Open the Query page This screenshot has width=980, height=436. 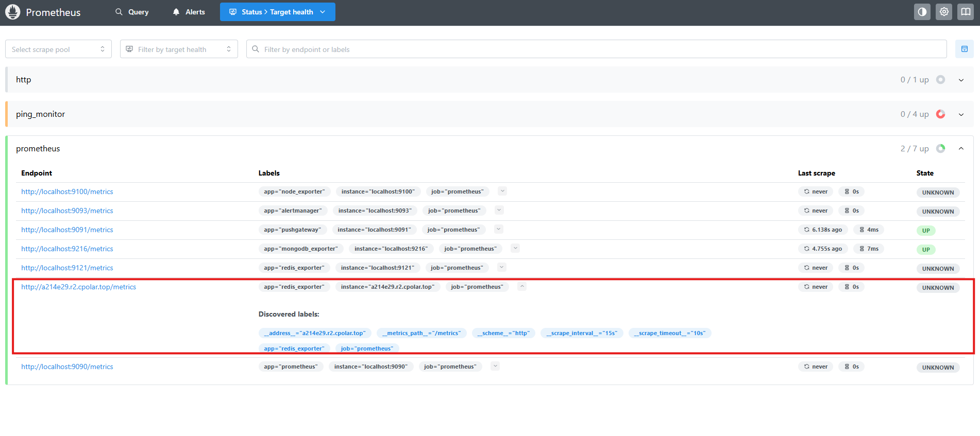click(132, 12)
